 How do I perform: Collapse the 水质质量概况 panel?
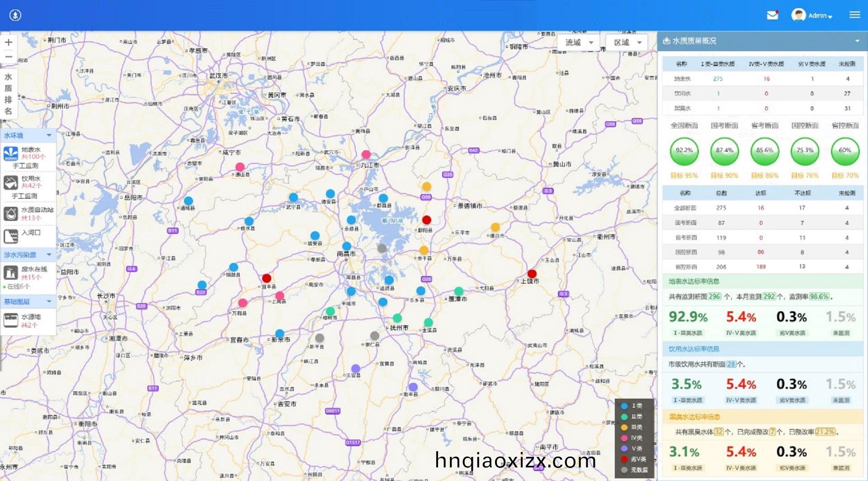tap(857, 41)
